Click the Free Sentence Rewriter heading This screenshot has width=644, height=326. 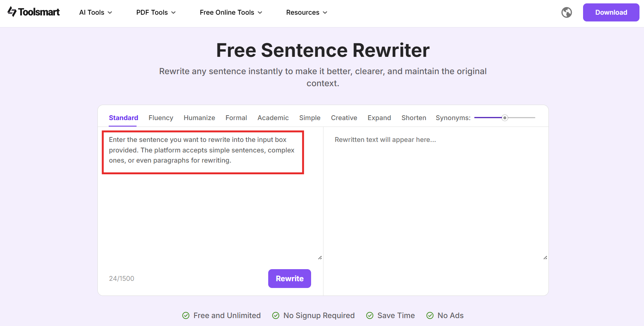click(323, 50)
